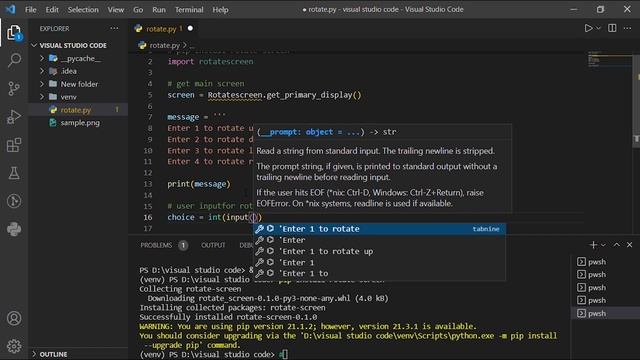Viewport: 640px width, 360px height.
Task: Run the Python file with play icon
Action: [588, 28]
